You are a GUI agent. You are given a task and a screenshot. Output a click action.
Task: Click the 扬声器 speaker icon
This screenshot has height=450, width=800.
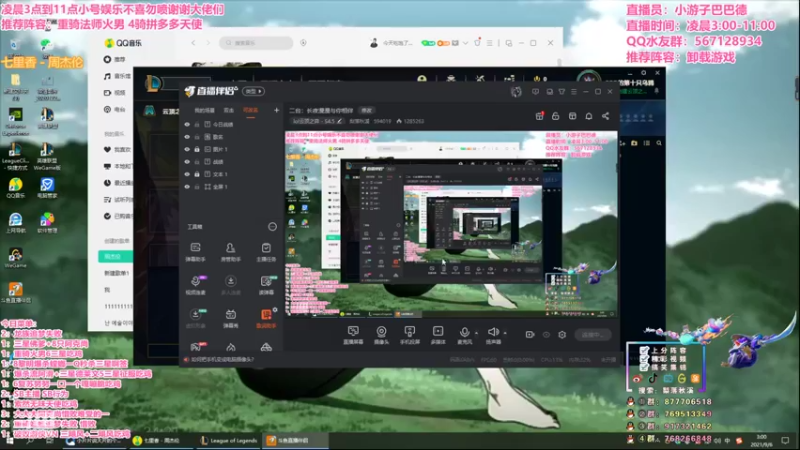(x=493, y=332)
